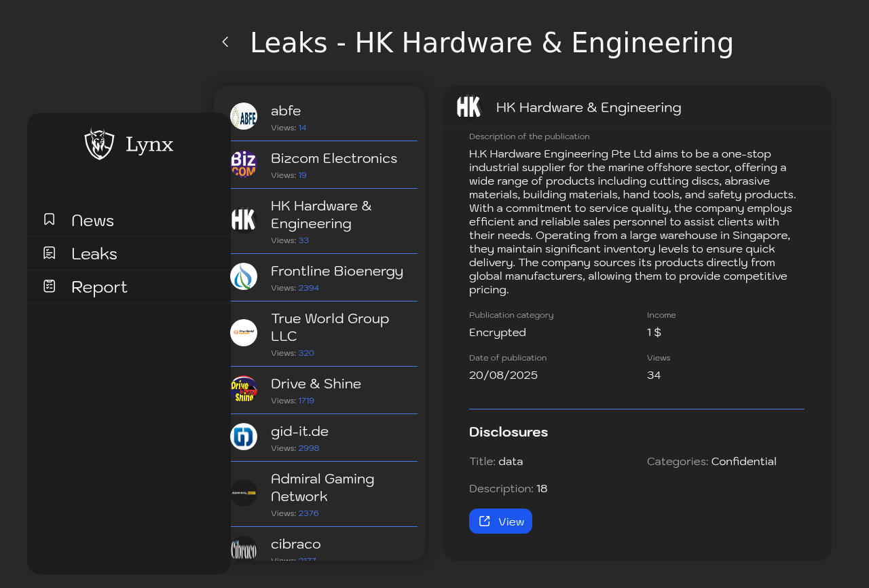This screenshot has width=869, height=588.
Task: Open the News menu item
Action: pos(129,220)
